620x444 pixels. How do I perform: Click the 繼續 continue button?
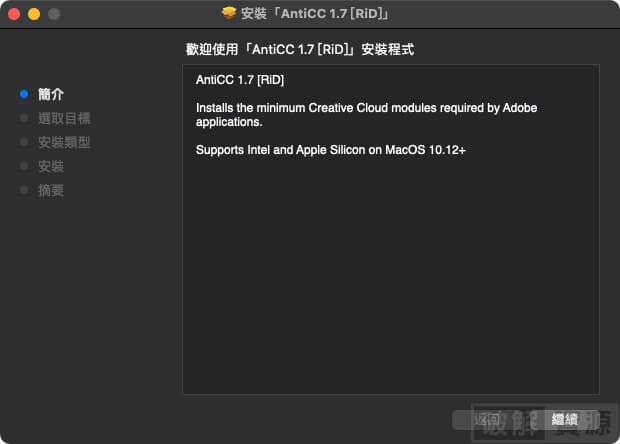tap(565, 419)
